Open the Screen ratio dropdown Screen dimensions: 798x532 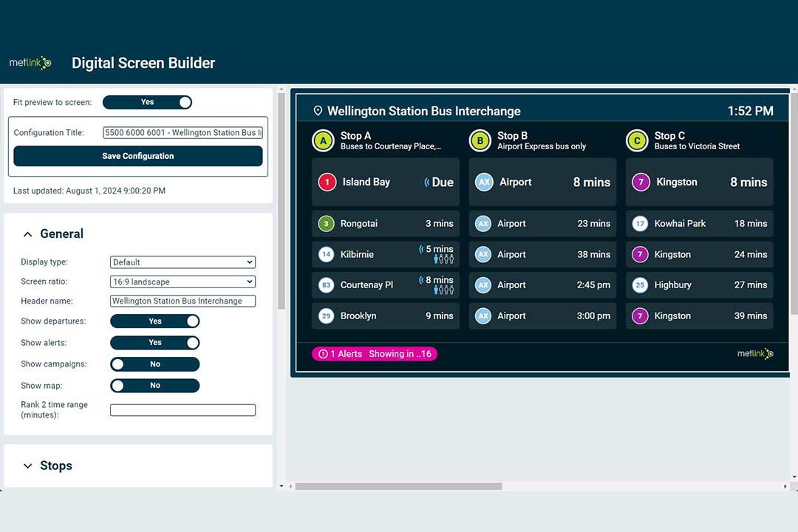click(x=183, y=282)
